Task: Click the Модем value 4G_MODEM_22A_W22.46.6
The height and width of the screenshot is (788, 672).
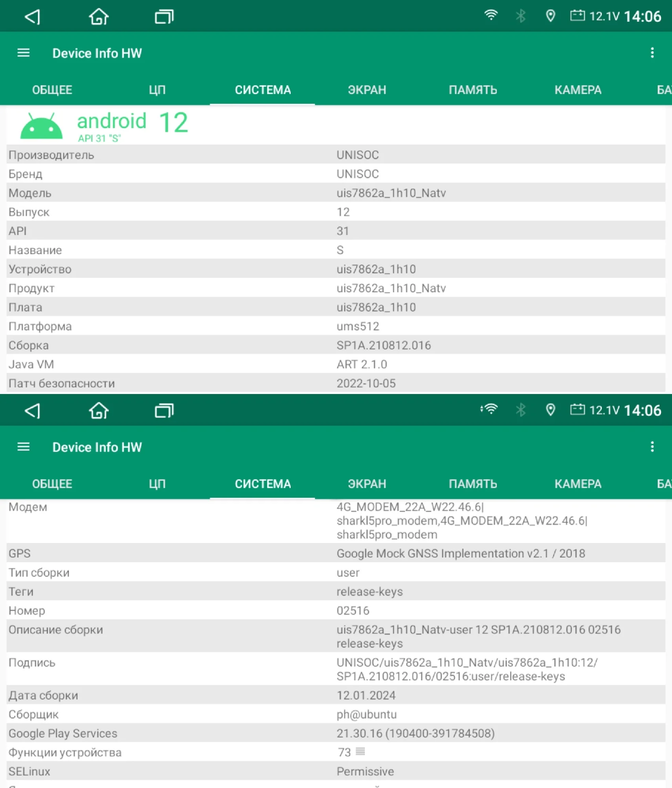Action: 462,520
